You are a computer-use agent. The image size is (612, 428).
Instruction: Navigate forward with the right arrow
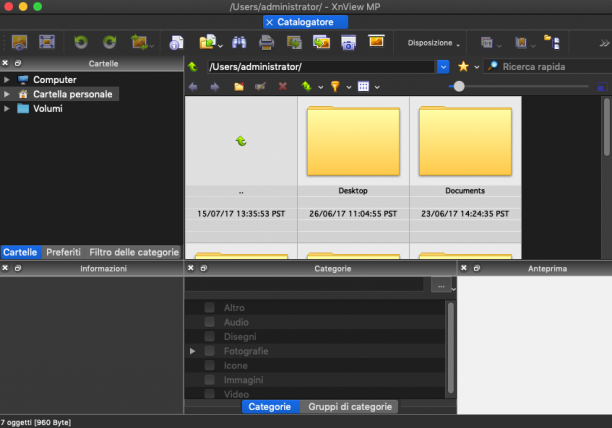tap(215, 87)
